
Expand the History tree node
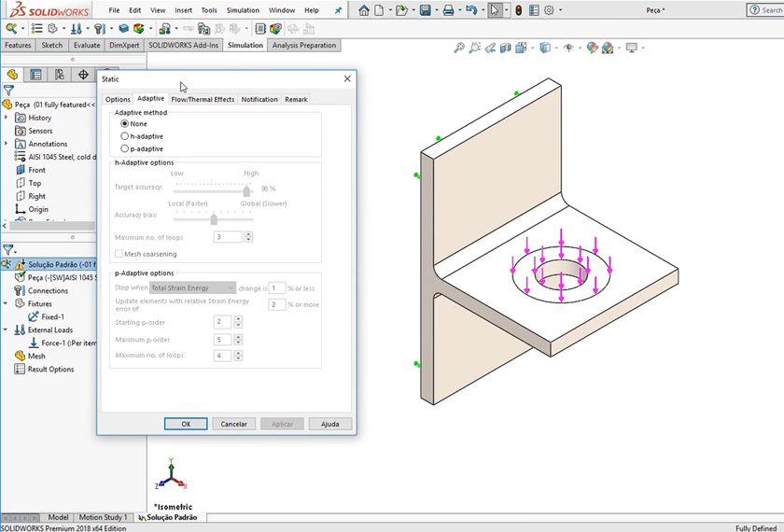pos(7,118)
